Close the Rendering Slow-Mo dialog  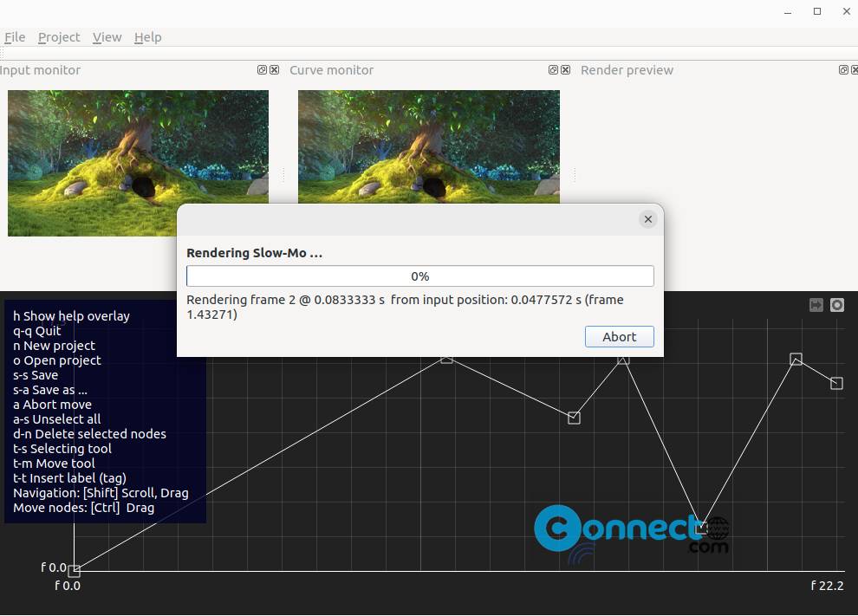click(x=648, y=219)
